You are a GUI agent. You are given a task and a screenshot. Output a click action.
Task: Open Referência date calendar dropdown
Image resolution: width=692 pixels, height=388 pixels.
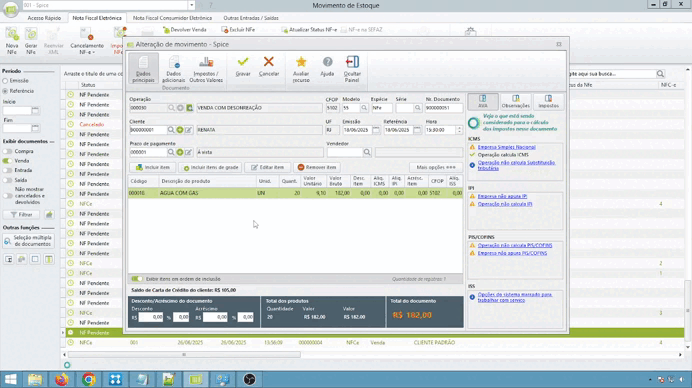[x=417, y=130]
